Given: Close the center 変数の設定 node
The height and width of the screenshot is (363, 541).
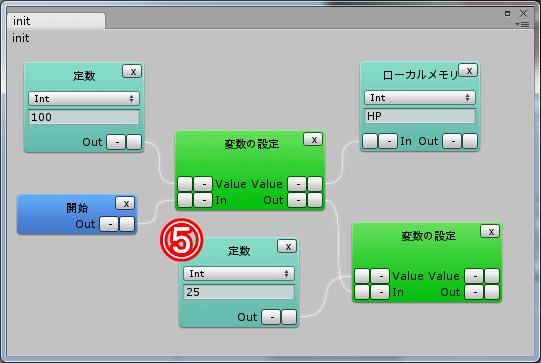Looking at the screenshot, I should click(x=313, y=140).
